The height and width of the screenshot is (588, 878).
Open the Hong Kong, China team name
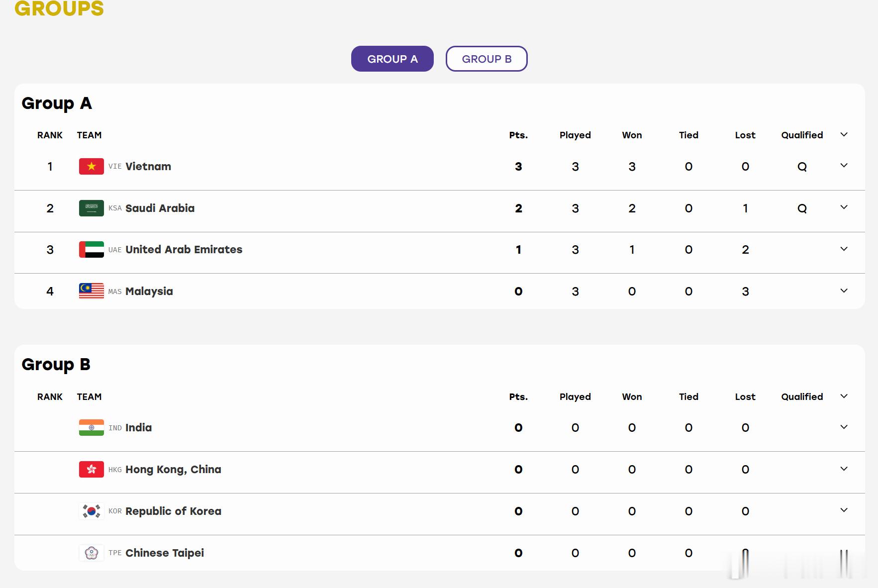point(173,470)
